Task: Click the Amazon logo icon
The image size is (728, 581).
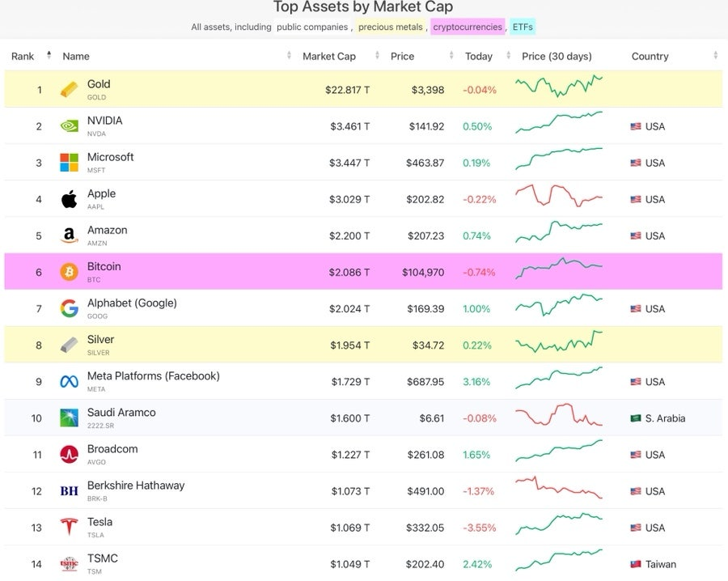Action: 70,235
